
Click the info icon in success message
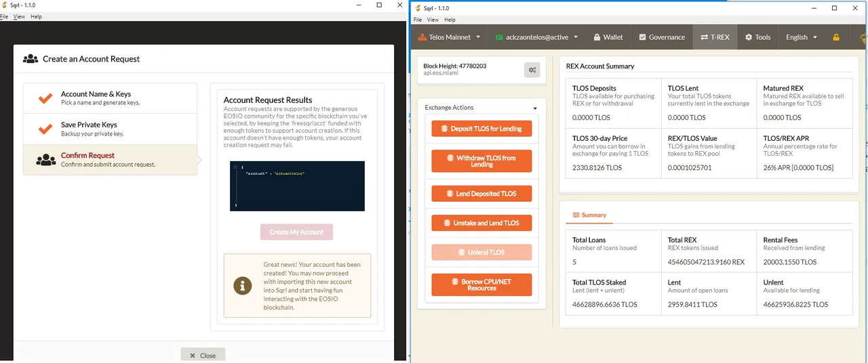243,285
